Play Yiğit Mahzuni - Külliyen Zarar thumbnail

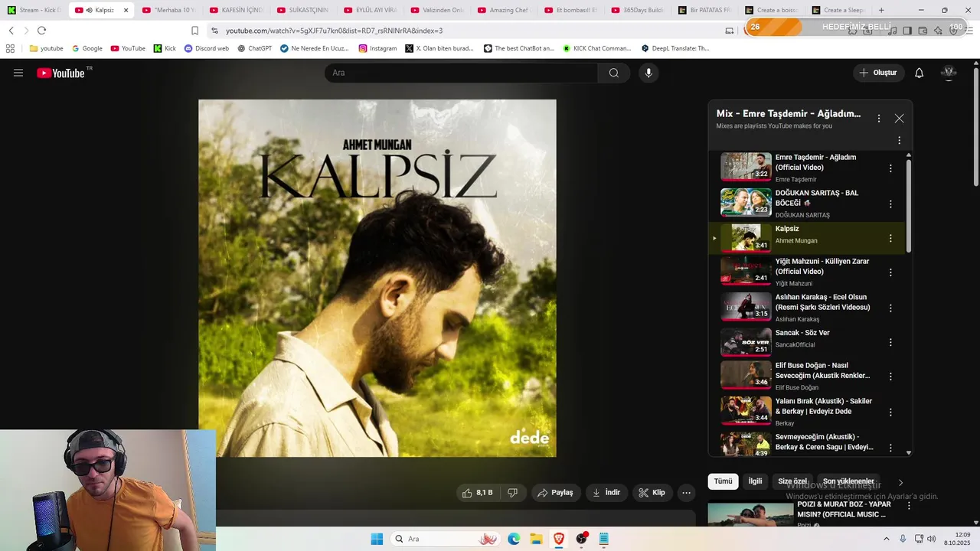[x=746, y=271]
